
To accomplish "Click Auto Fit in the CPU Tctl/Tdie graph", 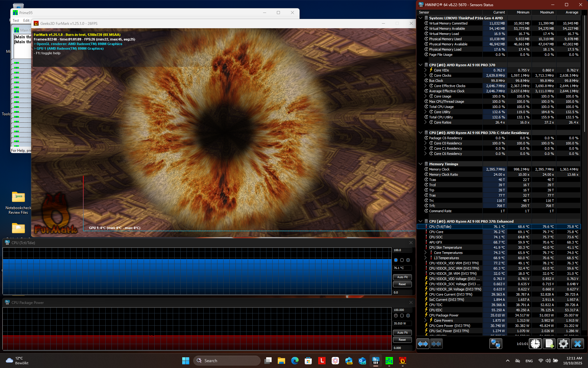I will pyautogui.click(x=402, y=277).
